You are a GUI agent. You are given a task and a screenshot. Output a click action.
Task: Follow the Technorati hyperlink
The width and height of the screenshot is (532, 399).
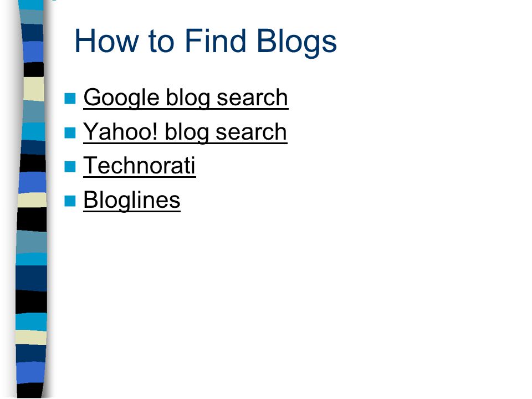pos(140,166)
